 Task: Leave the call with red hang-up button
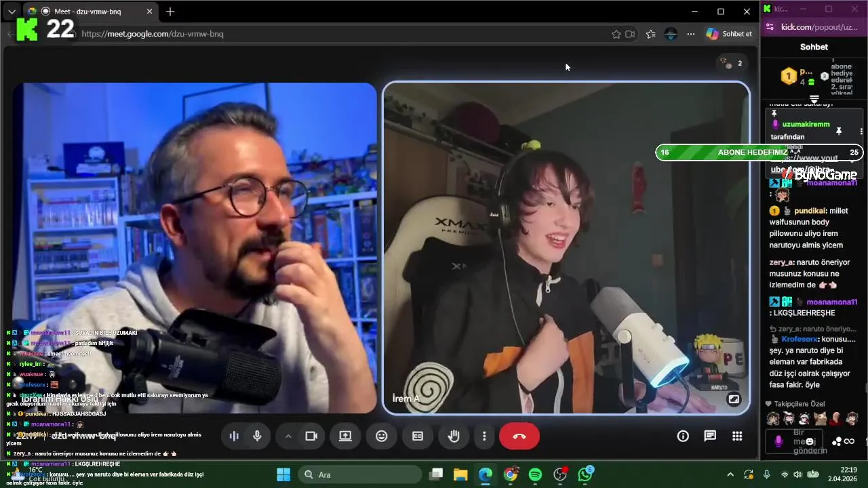(519, 436)
